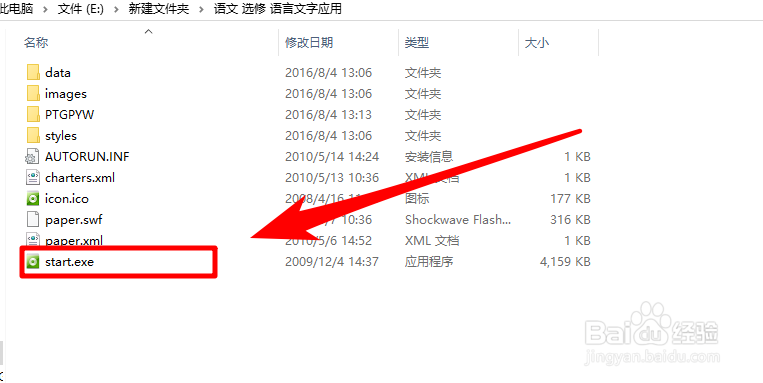Click XML 文档 type in paper.xml row

[x=432, y=240]
